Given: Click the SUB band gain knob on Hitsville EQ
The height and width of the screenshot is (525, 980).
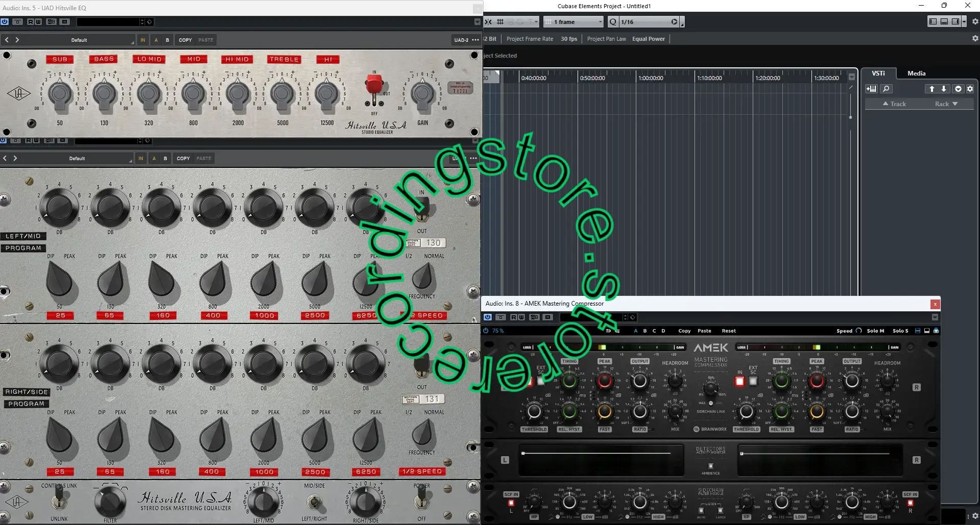Looking at the screenshot, I should [60, 94].
